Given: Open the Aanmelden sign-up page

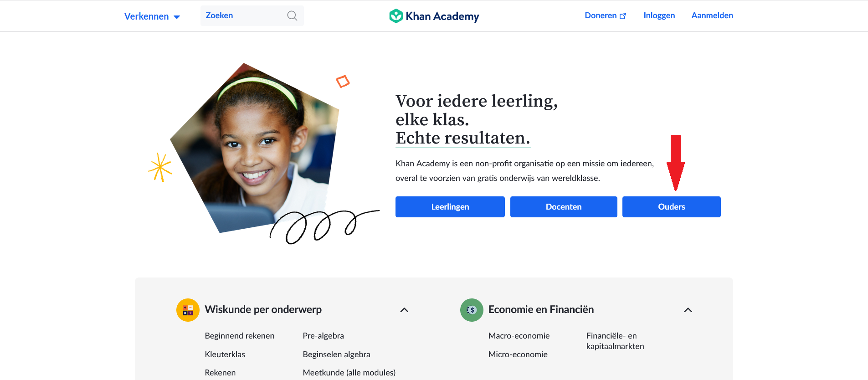Looking at the screenshot, I should coord(712,15).
